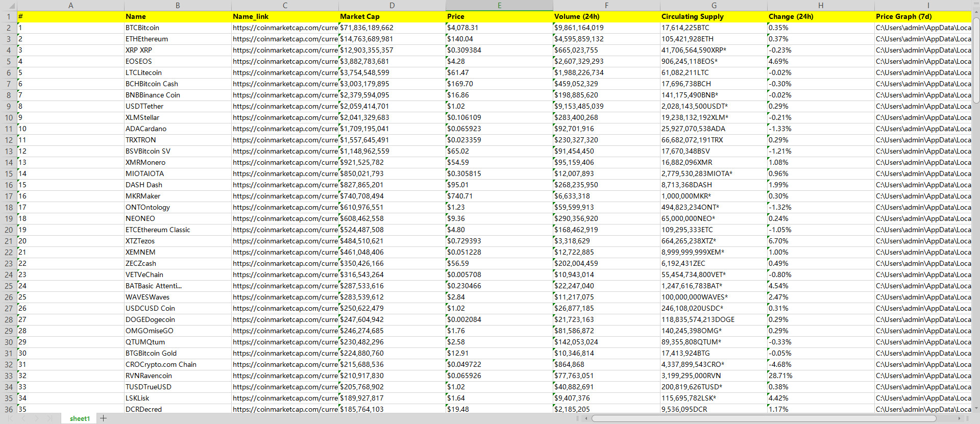Click the Market Cap header cell
The width and height of the screenshot is (980, 424).
[392, 16]
